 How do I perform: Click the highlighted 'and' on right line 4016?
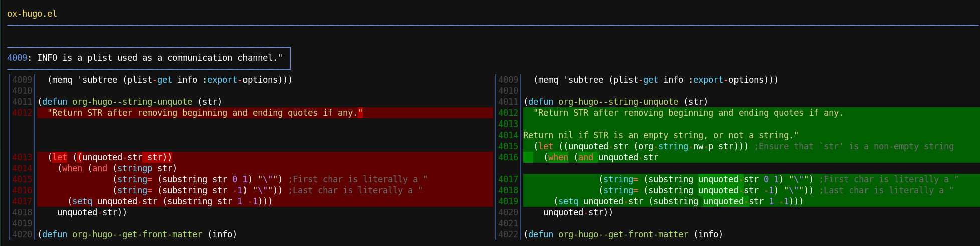[x=586, y=157]
